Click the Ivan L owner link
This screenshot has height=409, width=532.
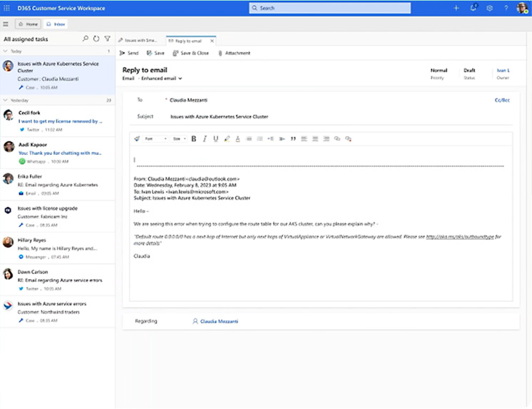503,71
